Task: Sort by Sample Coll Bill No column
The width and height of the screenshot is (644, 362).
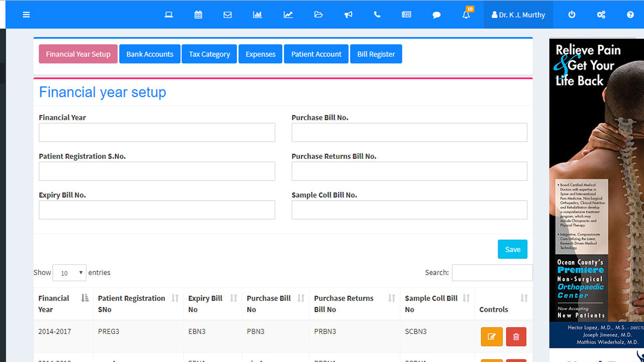Action: coord(437,304)
